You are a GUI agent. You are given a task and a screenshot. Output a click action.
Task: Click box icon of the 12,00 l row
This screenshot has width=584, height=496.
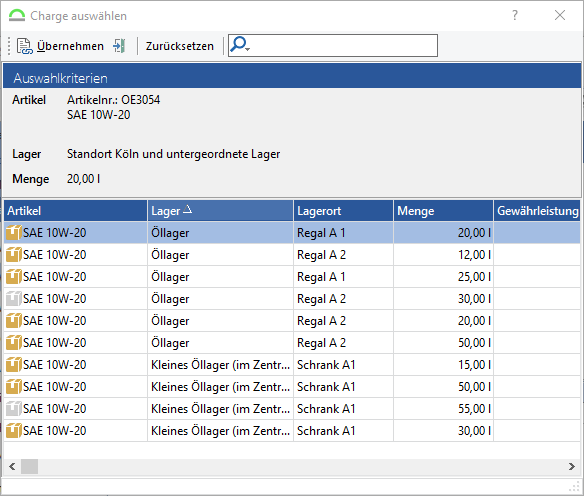(13, 255)
